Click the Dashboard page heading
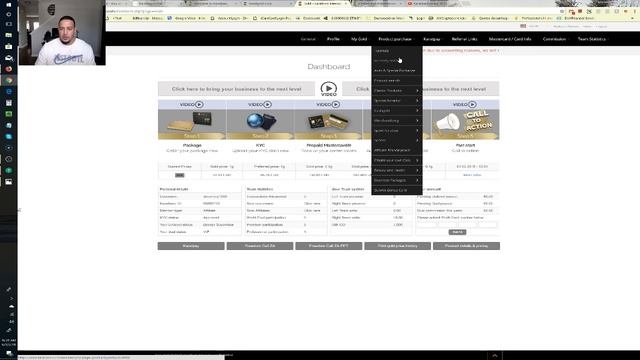Image resolution: width=640 pixels, height=360 pixels. click(x=329, y=67)
